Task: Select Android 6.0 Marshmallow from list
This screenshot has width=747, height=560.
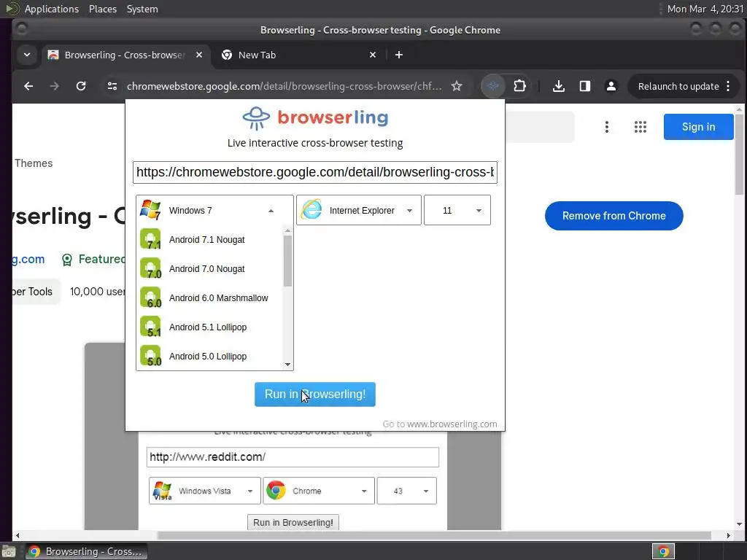Action: pyautogui.click(x=209, y=298)
